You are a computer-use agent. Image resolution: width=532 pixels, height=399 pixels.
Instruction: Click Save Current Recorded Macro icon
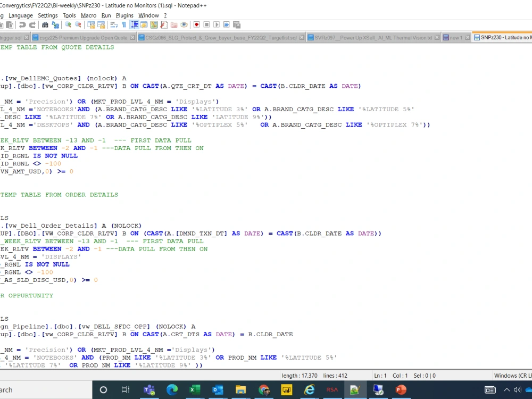coord(237,25)
